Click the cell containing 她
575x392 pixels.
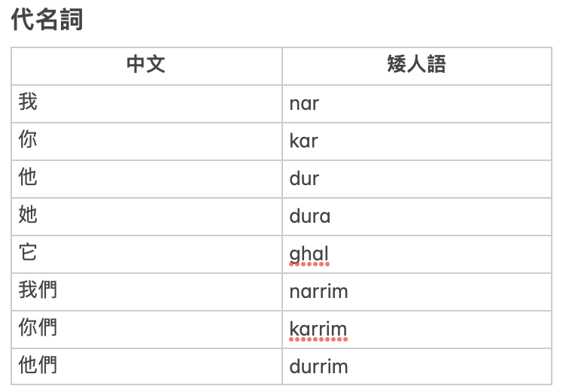[147, 217]
